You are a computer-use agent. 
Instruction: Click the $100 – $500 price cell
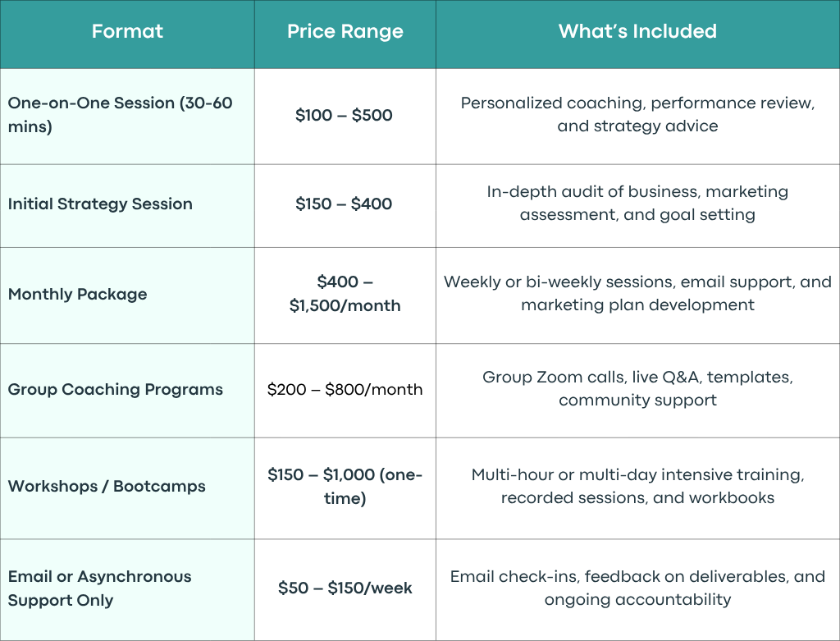tap(345, 117)
